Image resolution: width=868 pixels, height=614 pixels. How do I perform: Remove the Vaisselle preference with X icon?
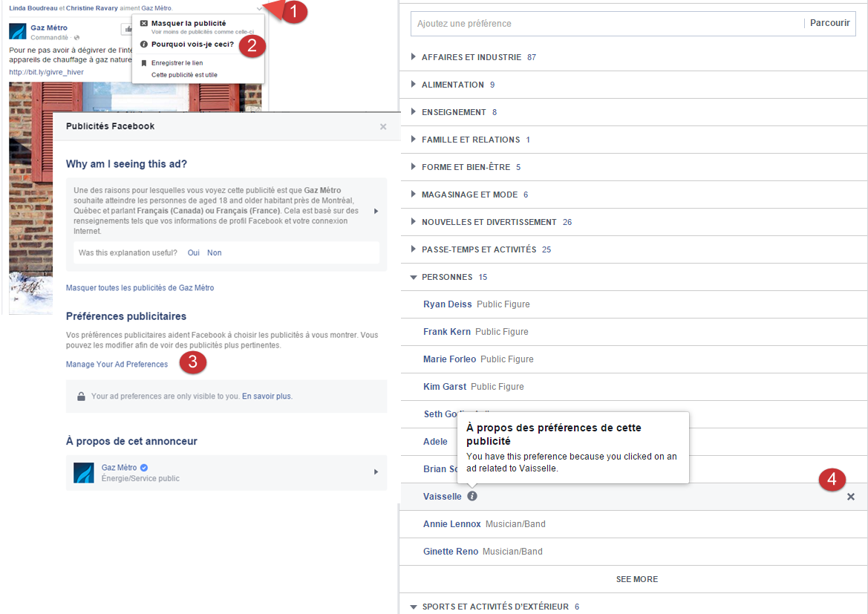tap(851, 497)
